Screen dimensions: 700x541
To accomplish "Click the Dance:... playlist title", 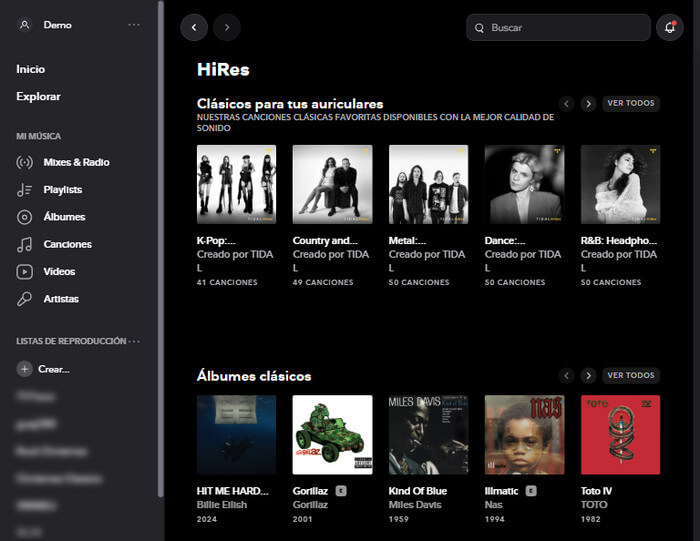I will 505,241.
